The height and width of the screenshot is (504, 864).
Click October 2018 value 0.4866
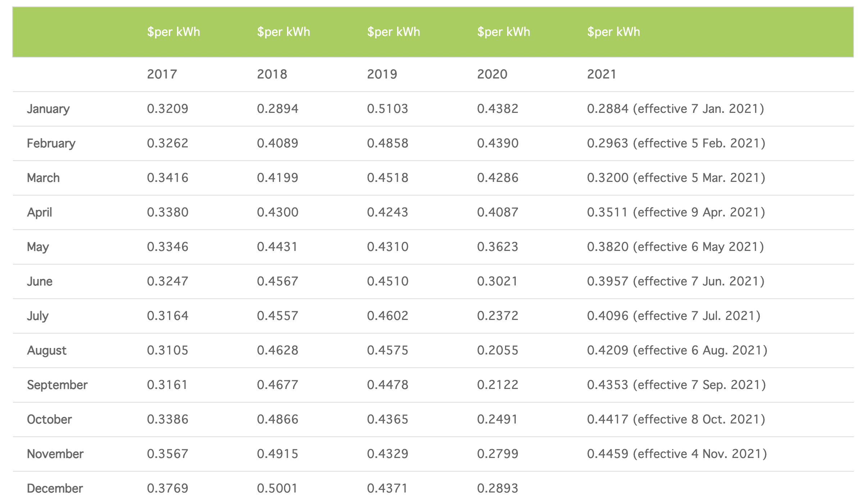click(x=277, y=419)
